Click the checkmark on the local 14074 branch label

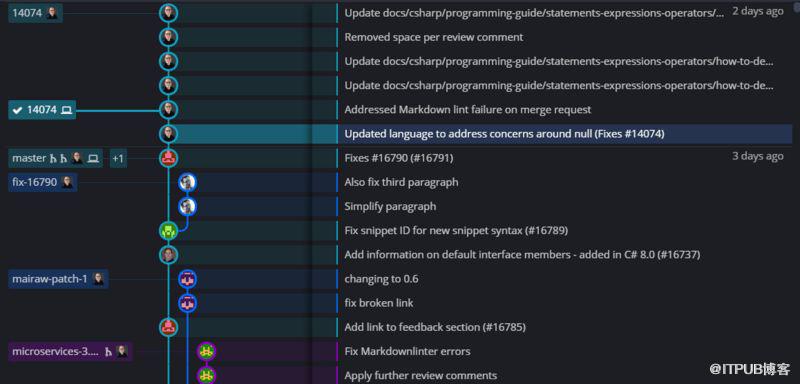[x=17, y=110]
